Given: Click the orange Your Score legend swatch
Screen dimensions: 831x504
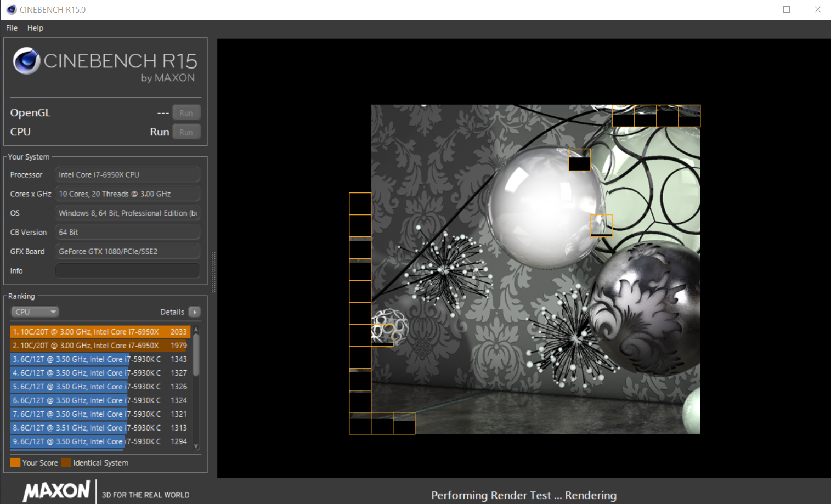Looking at the screenshot, I should click(x=15, y=462).
